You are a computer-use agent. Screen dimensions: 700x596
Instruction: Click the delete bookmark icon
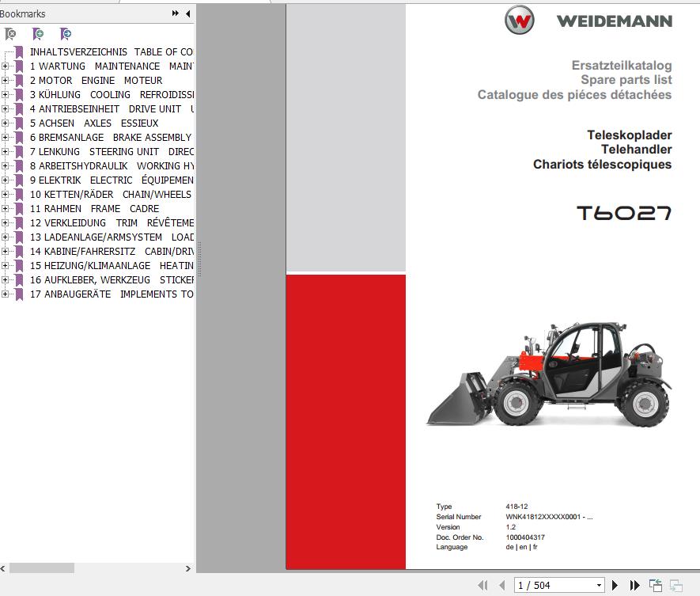pos(9,33)
